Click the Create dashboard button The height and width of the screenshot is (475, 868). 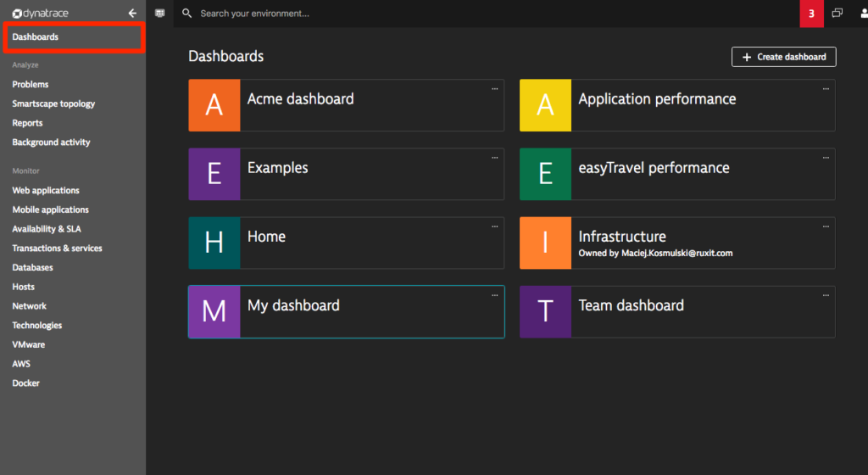tap(784, 57)
